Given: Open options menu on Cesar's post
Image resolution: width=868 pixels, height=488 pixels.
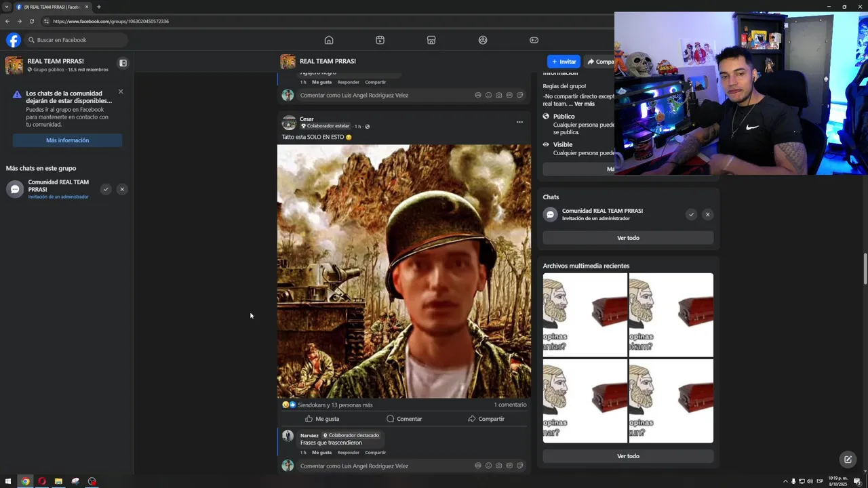Looking at the screenshot, I should pyautogui.click(x=519, y=122).
